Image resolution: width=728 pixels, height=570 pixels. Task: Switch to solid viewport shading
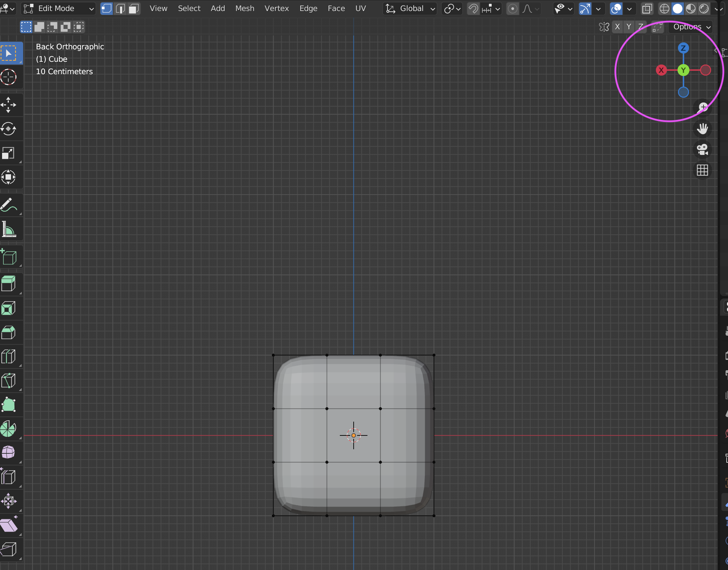coord(678,9)
